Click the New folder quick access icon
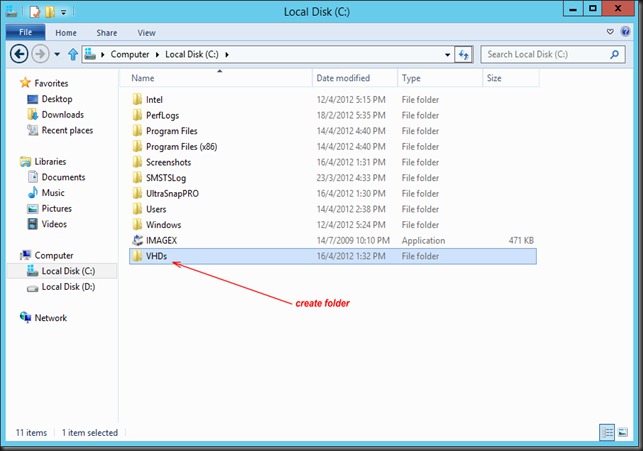 pos(50,11)
